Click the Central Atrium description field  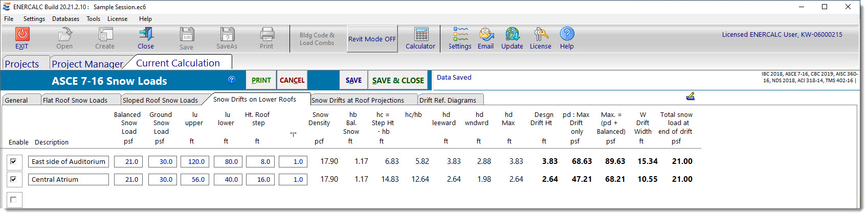[68, 180]
